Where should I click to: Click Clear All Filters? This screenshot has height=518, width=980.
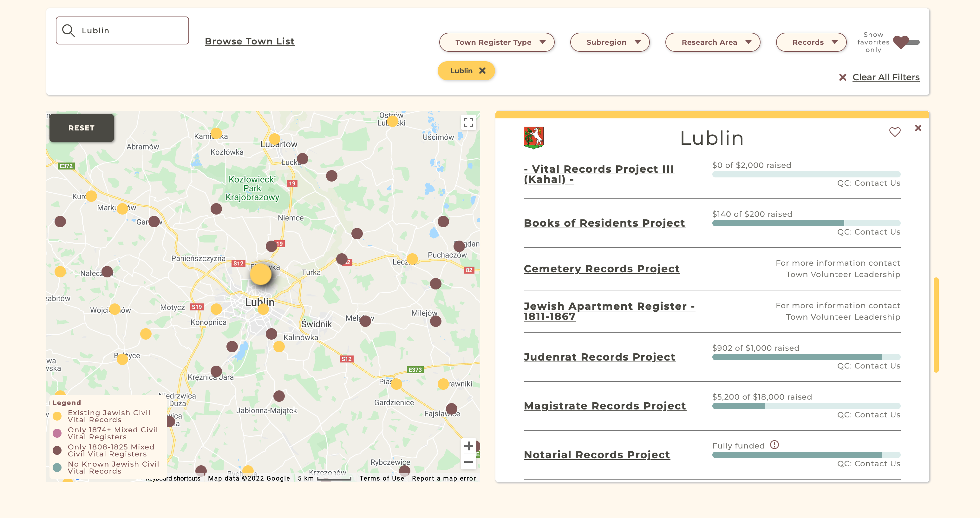pyautogui.click(x=886, y=77)
